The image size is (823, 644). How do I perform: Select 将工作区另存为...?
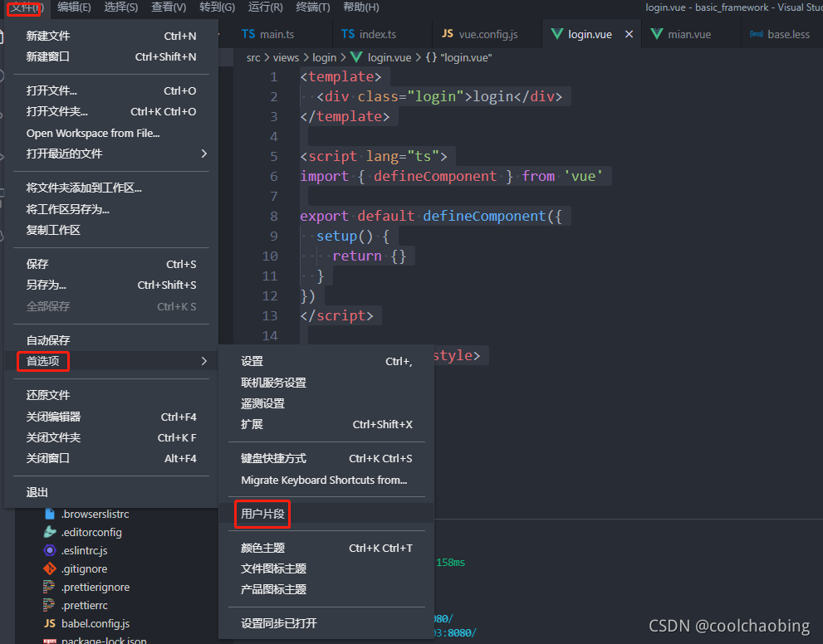[111, 209]
